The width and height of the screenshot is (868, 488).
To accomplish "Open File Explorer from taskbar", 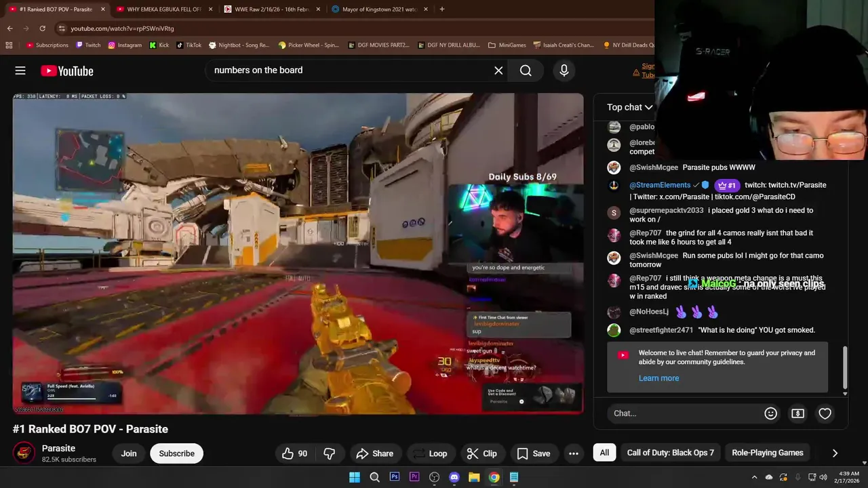I will point(474,477).
